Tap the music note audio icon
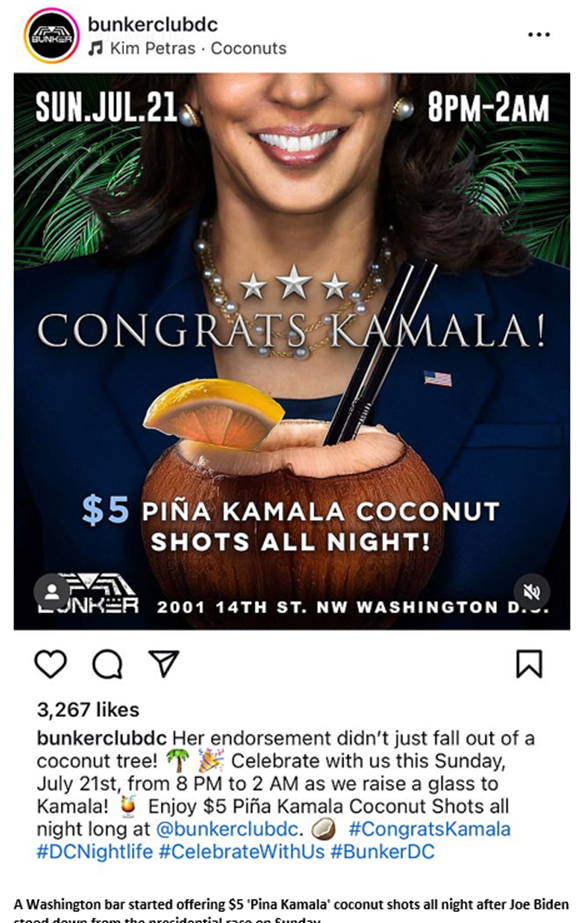The image size is (584, 923). pyautogui.click(x=95, y=48)
